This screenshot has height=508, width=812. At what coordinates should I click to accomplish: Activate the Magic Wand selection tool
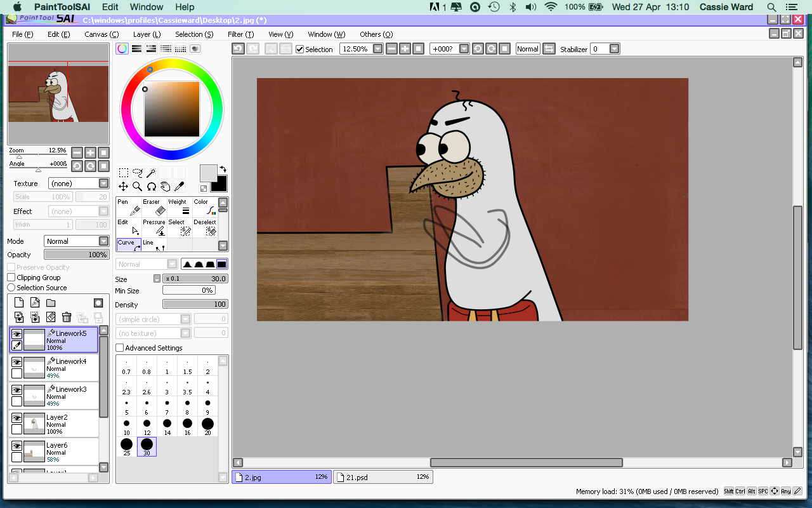pos(152,171)
